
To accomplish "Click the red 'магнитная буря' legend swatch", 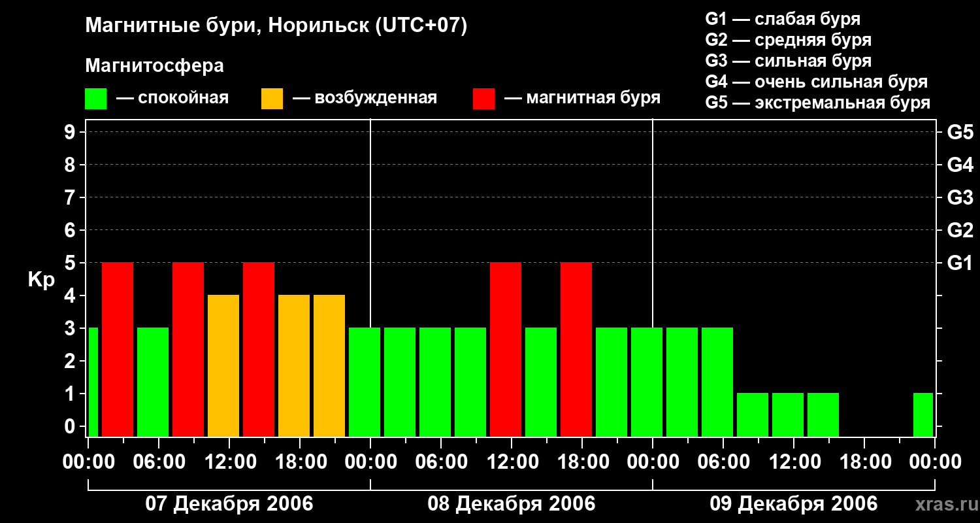I will coord(483,99).
